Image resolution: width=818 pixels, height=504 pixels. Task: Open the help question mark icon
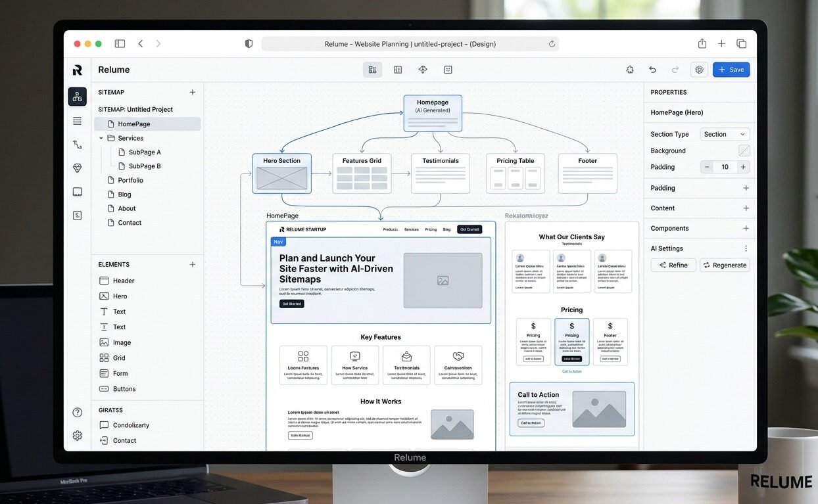(77, 413)
